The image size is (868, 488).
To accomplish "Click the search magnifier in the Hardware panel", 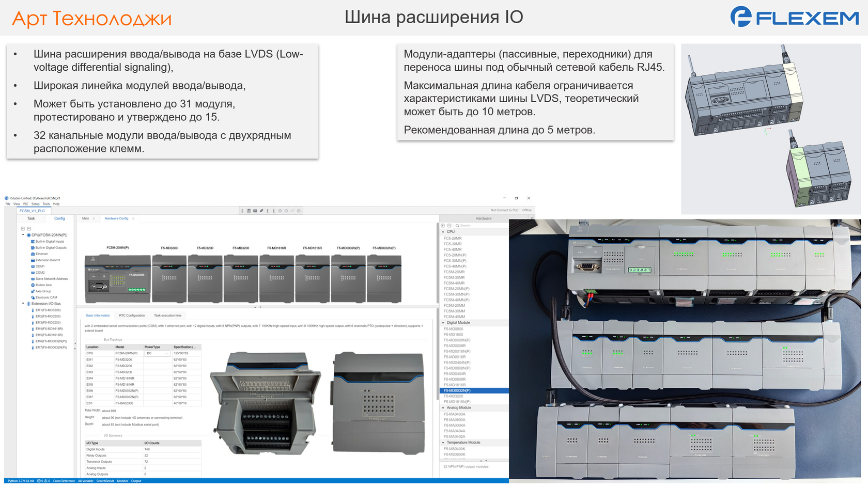I will [x=457, y=226].
